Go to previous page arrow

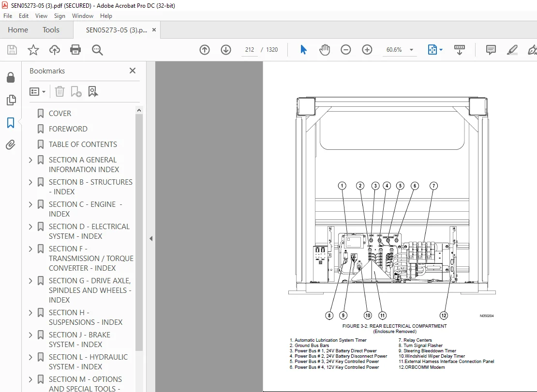[205, 50]
